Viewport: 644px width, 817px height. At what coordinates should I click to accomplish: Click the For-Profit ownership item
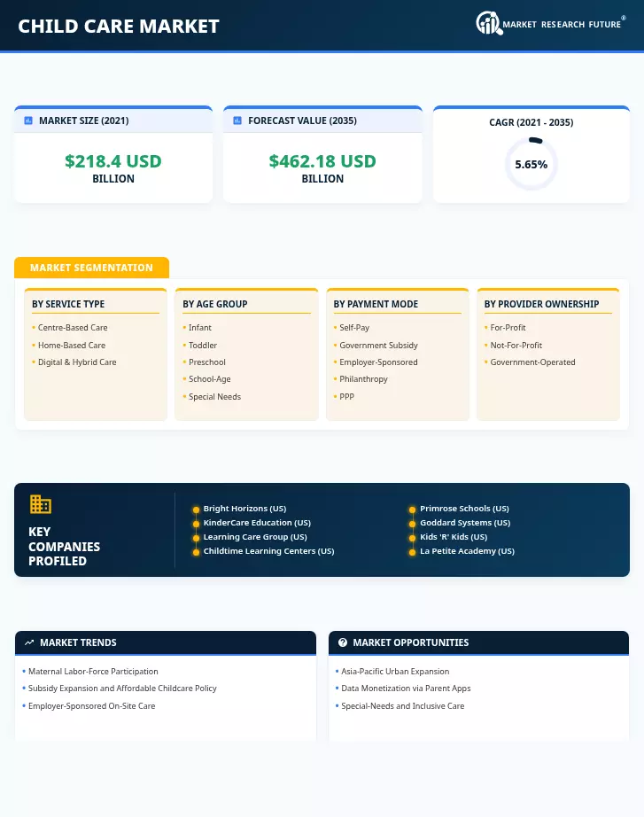[508, 328]
